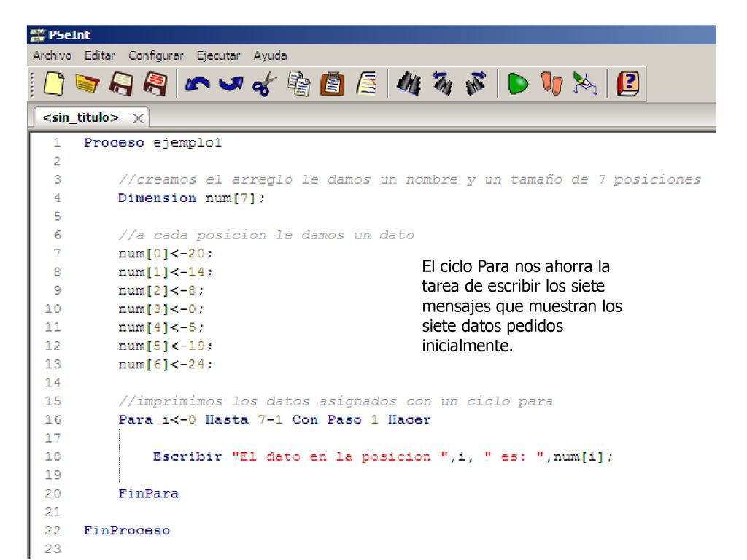Click the "FinPara" line
Screen dimensions: 747x560
pos(149,494)
